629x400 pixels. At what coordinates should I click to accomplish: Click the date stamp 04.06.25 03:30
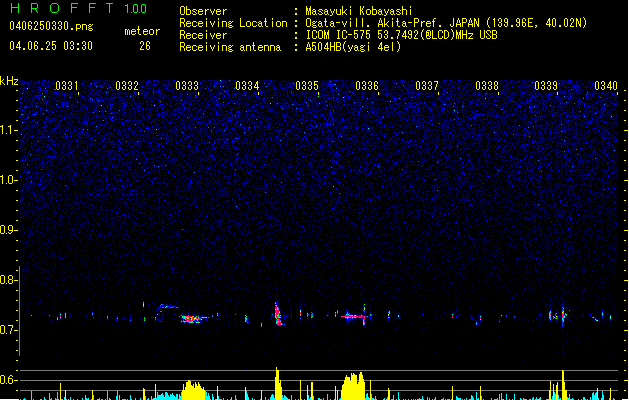point(51,46)
